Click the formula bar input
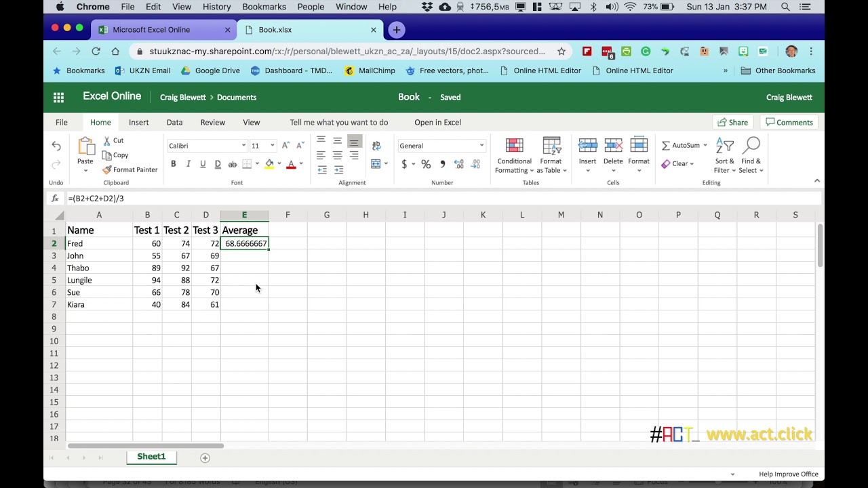The height and width of the screenshot is (488, 868). click(x=443, y=199)
